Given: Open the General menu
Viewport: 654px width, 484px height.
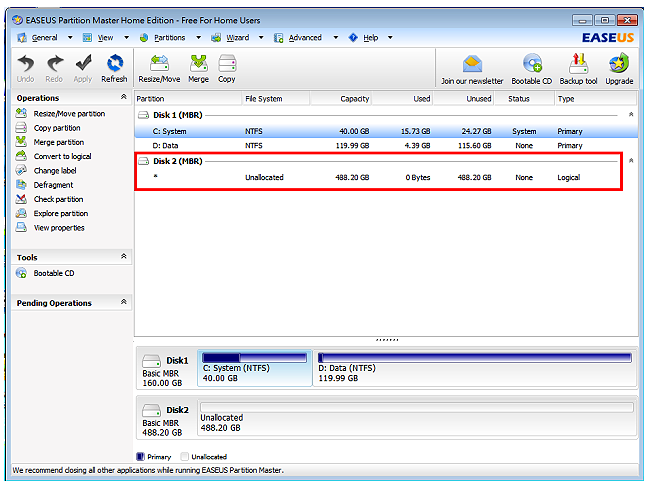Looking at the screenshot, I should [x=44, y=38].
